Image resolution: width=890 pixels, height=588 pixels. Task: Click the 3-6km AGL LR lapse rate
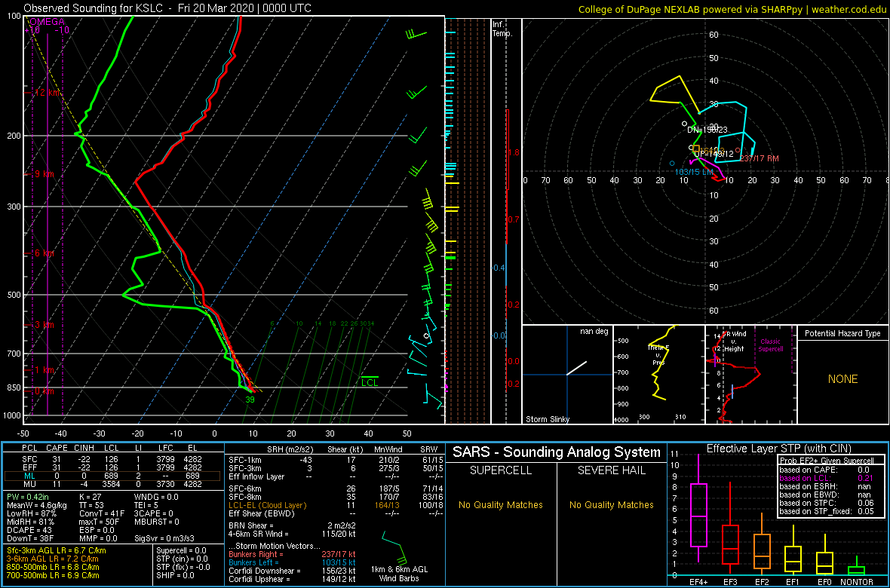point(54,559)
